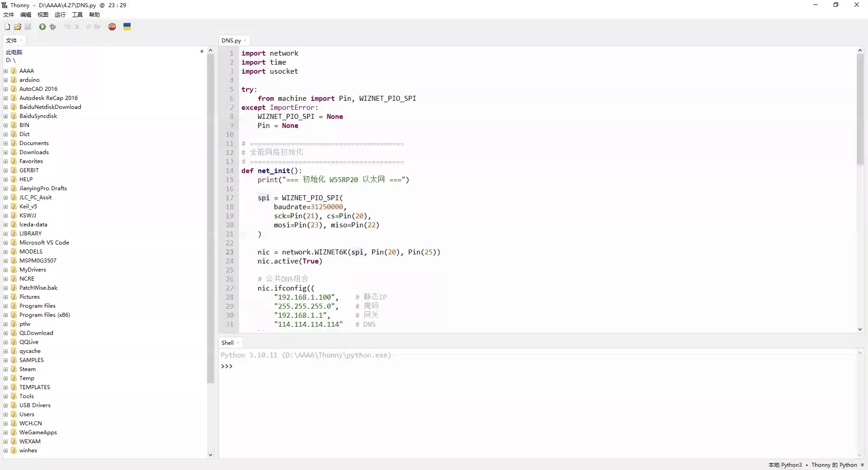The width and height of the screenshot is (868, 470).
Task: Expand the Steam folder node
Action: (6, 369)
